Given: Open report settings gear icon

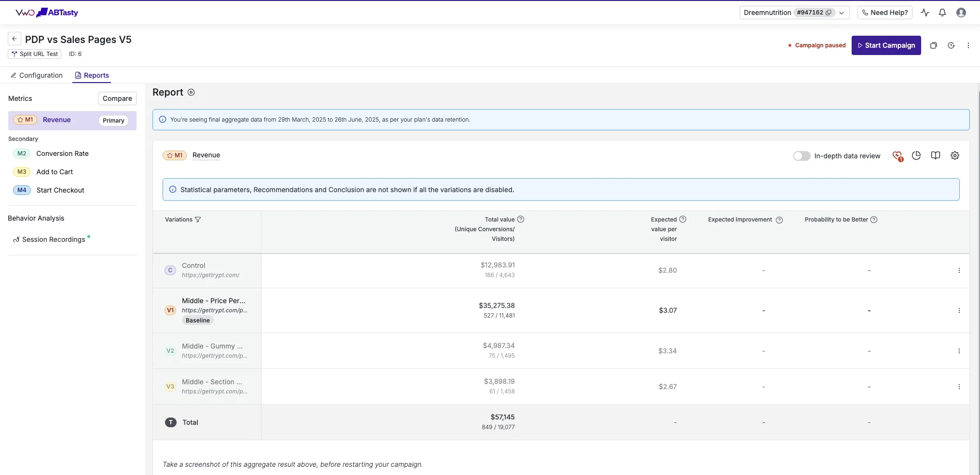Looking at the screenshot, I should 955,155.
